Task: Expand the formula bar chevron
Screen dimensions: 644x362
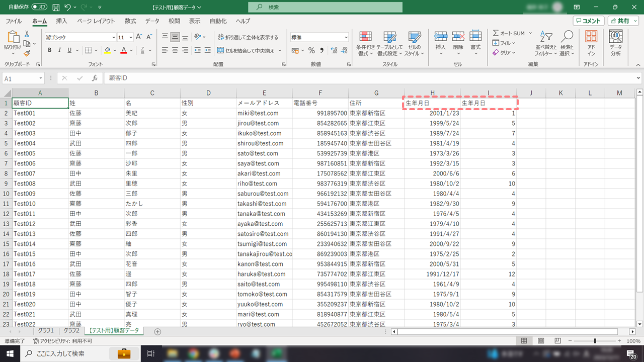Action: (x=638, y=78)
